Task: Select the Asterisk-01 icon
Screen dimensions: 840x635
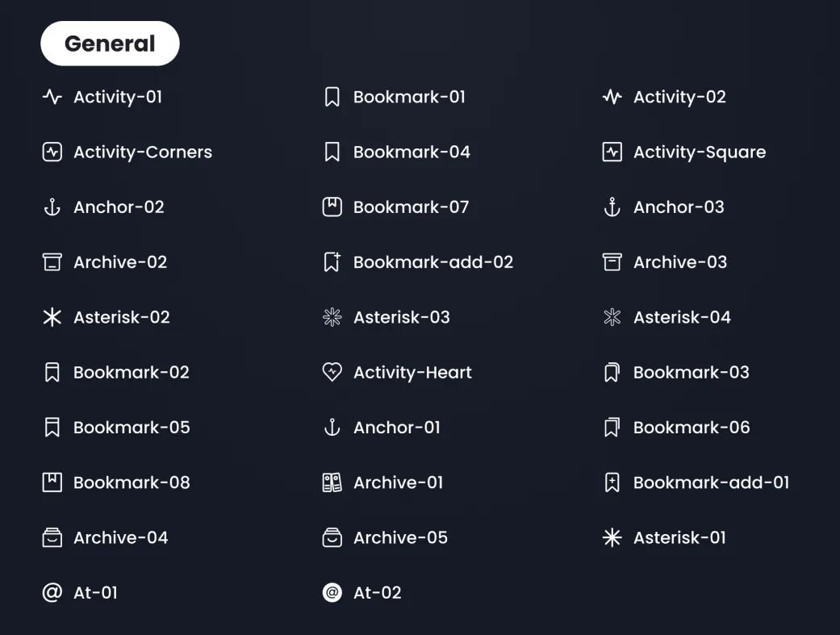Action: 612,537
